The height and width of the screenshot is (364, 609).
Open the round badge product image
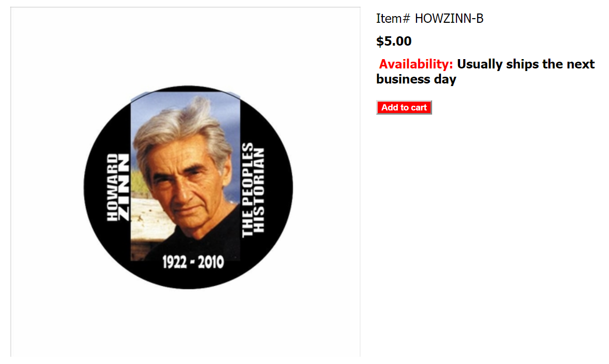(x=188, y=187)
